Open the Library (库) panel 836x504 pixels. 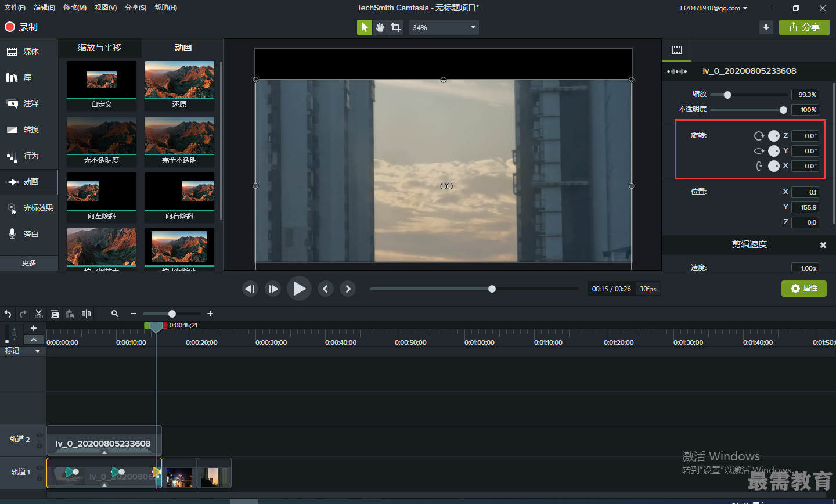[29, 77]
